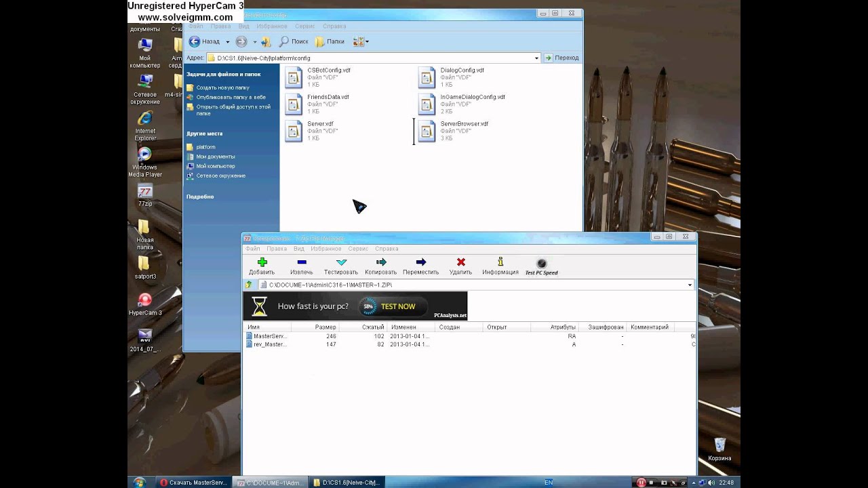Sort 7-Zip list by Имя column
The height and width of the screenshot is (488, 868).
point(267,327)
